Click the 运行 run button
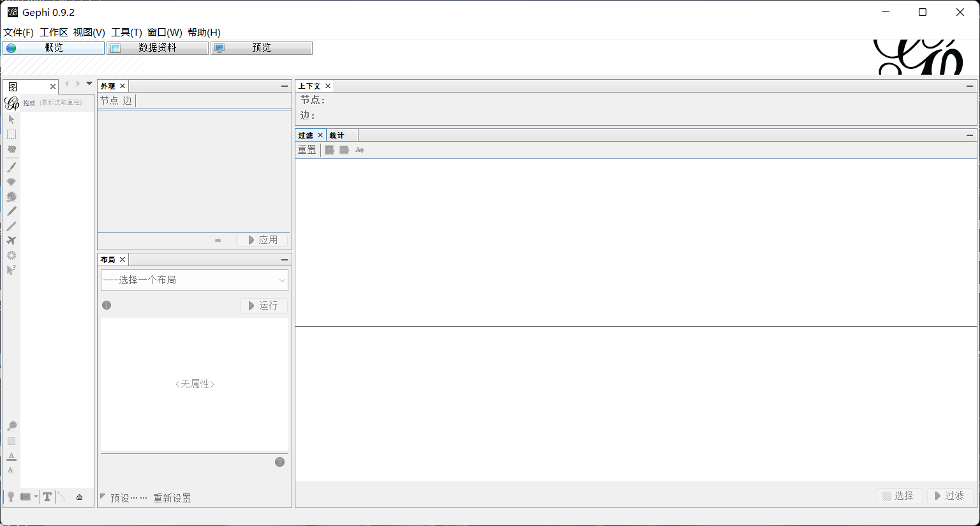The height and width of the screenshot is (526, 980). pos(264,306)
